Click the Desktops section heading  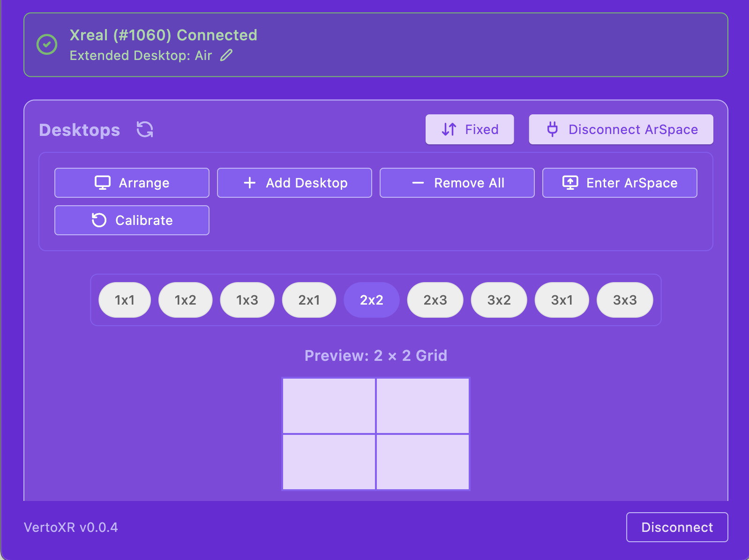point(80,130)
